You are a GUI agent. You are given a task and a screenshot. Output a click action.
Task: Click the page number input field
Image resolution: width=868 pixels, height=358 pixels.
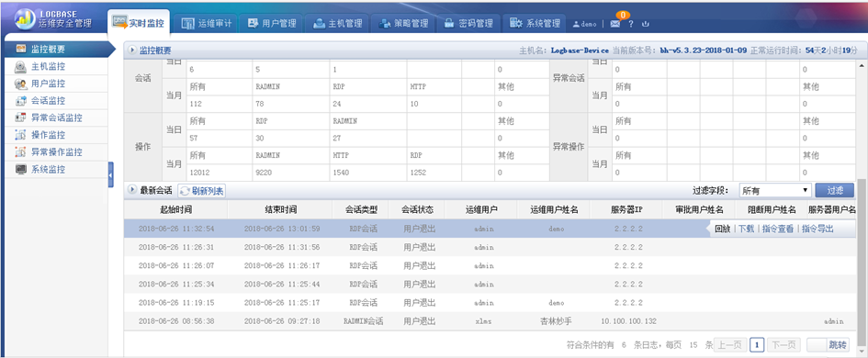(817, 345)
